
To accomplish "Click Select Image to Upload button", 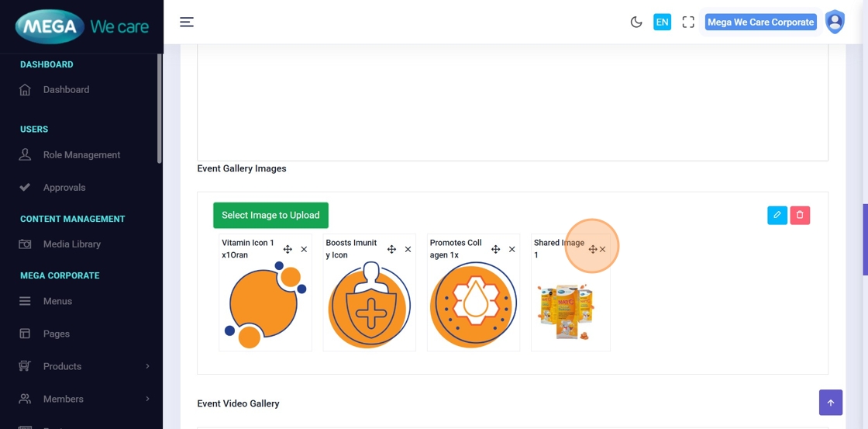I will [270, 215].
